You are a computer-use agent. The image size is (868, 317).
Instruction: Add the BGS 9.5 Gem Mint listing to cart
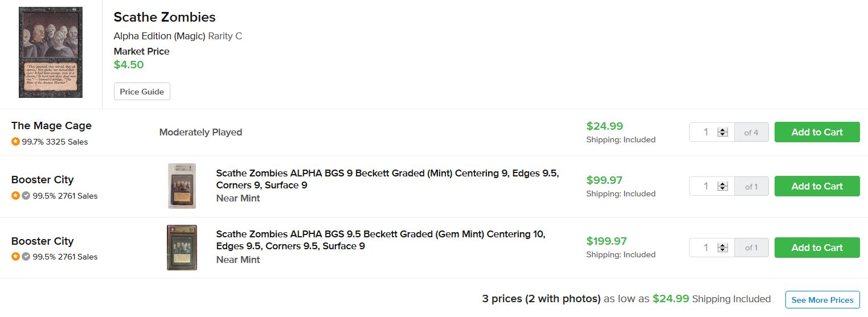(x=817, y=248)
